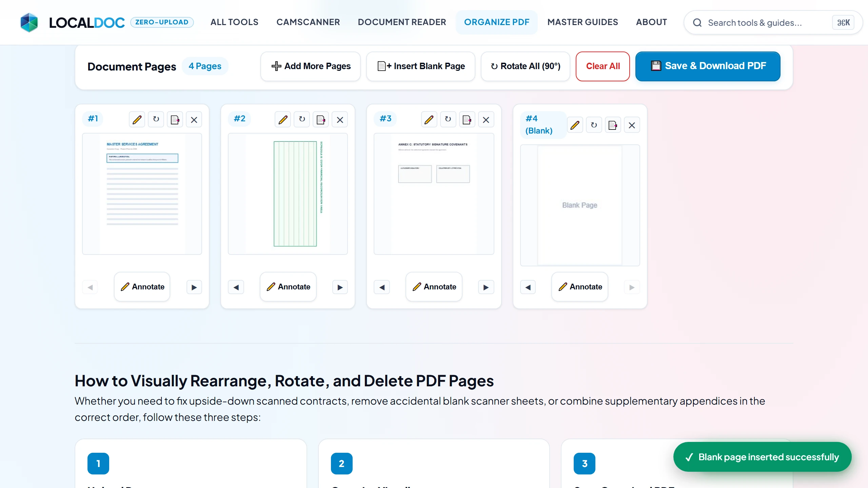Click Add More Pages
868x488 pixels.
311,66
